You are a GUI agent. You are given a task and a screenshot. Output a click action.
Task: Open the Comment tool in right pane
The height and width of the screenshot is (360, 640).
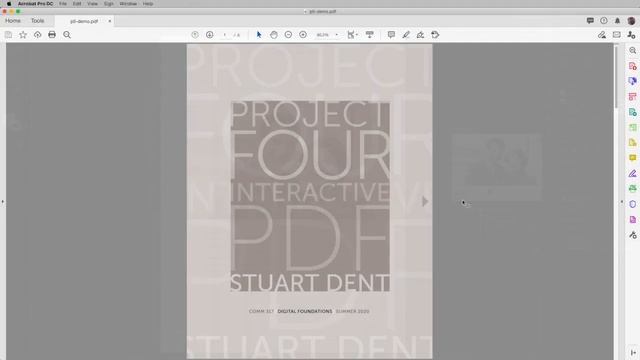tap(633, 158)
